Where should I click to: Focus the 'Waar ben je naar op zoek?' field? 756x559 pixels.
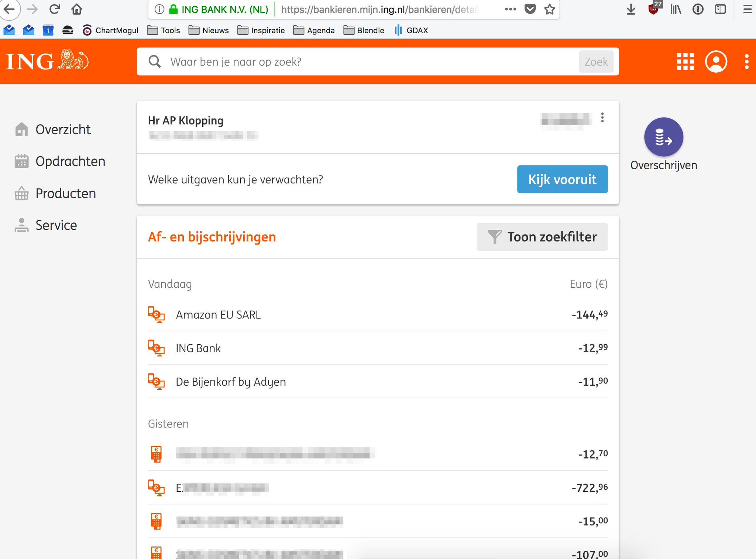pos(373,62)
